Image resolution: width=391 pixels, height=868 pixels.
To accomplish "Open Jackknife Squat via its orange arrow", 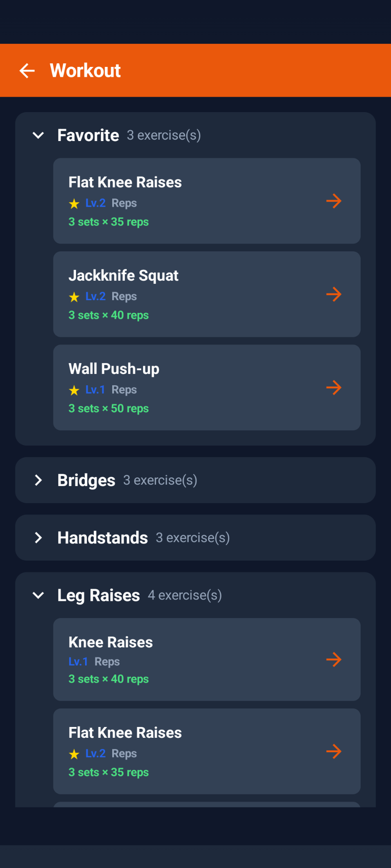I will coord(334,294).
